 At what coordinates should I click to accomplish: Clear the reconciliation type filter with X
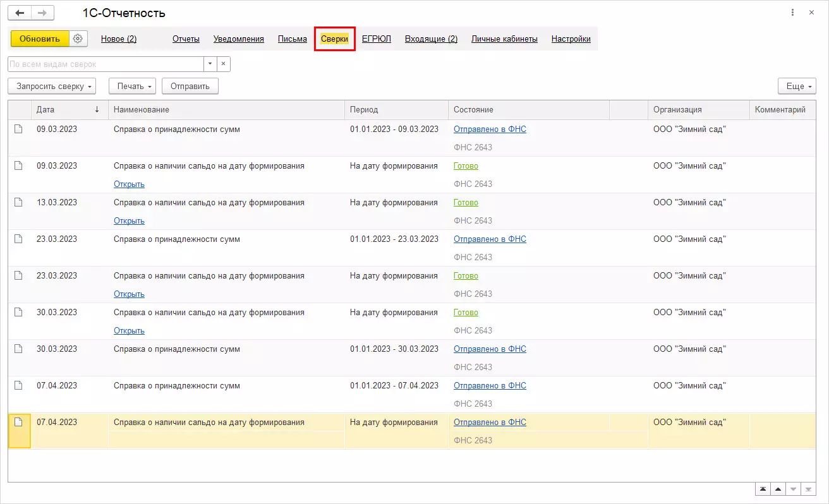coord(223,64)
